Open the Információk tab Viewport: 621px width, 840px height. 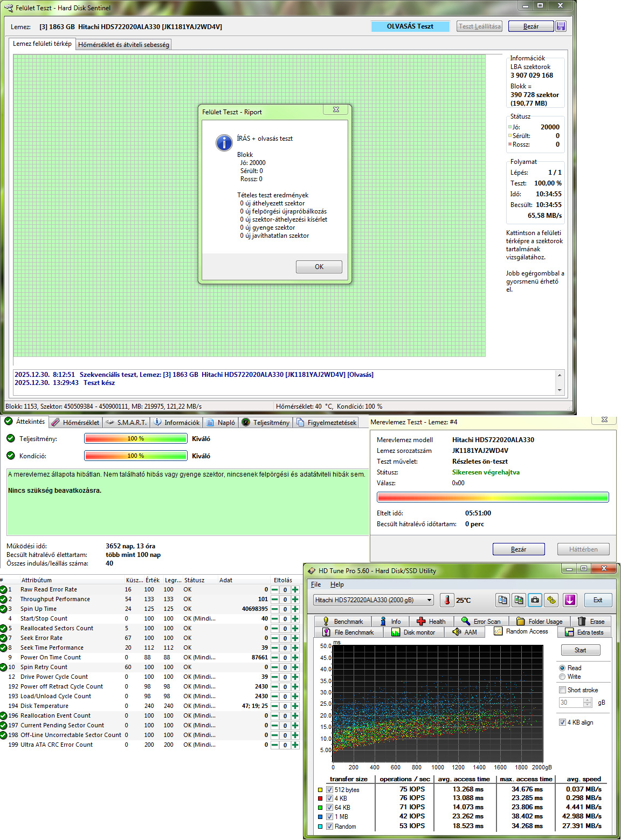point(176,423)
